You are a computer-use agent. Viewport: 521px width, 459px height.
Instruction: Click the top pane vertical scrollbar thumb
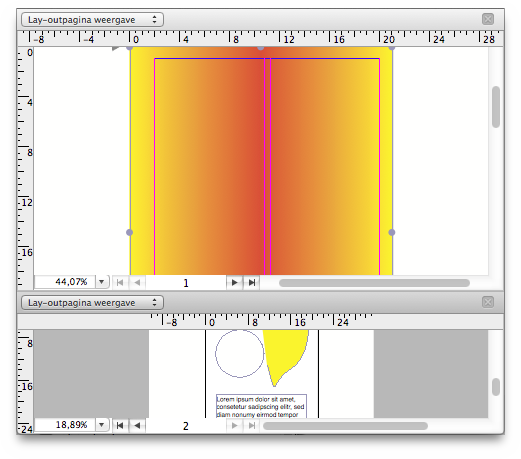click(x=496, y=107)
